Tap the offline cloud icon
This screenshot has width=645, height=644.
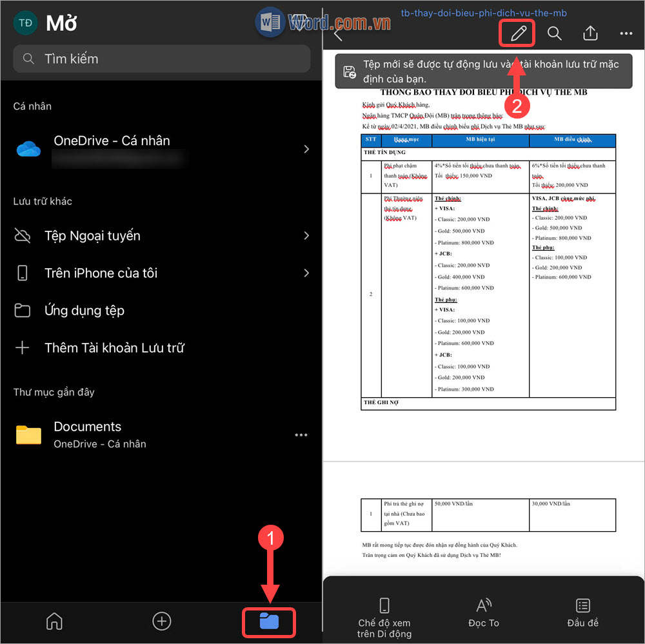[x=22, y=236]
